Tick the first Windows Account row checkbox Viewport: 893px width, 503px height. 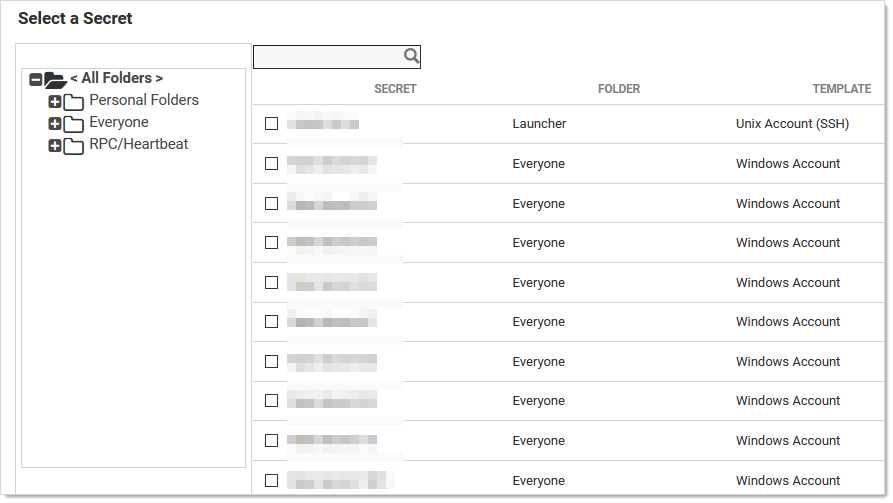click(x=271, y=164)
